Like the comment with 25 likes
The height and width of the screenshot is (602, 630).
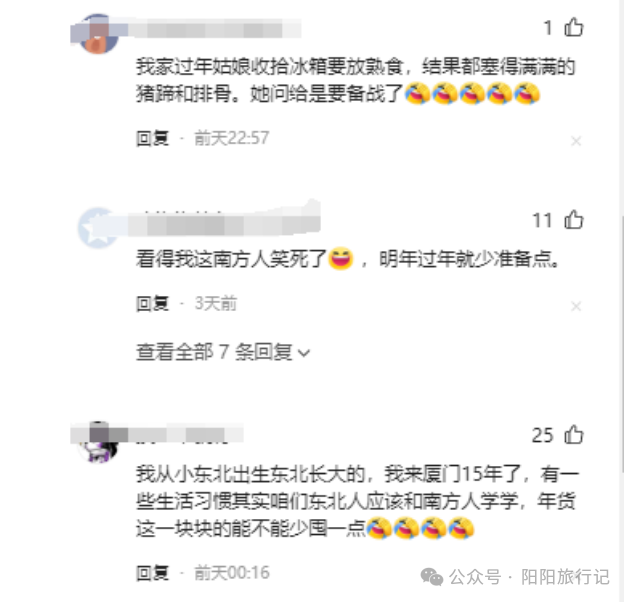click(x=573, y=434)
